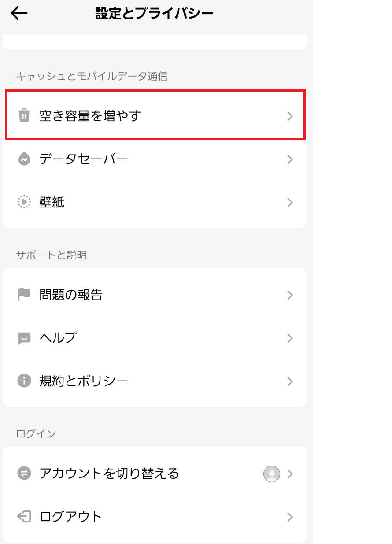Click the info icon next to 規約とポリシー

click(24, 381)
